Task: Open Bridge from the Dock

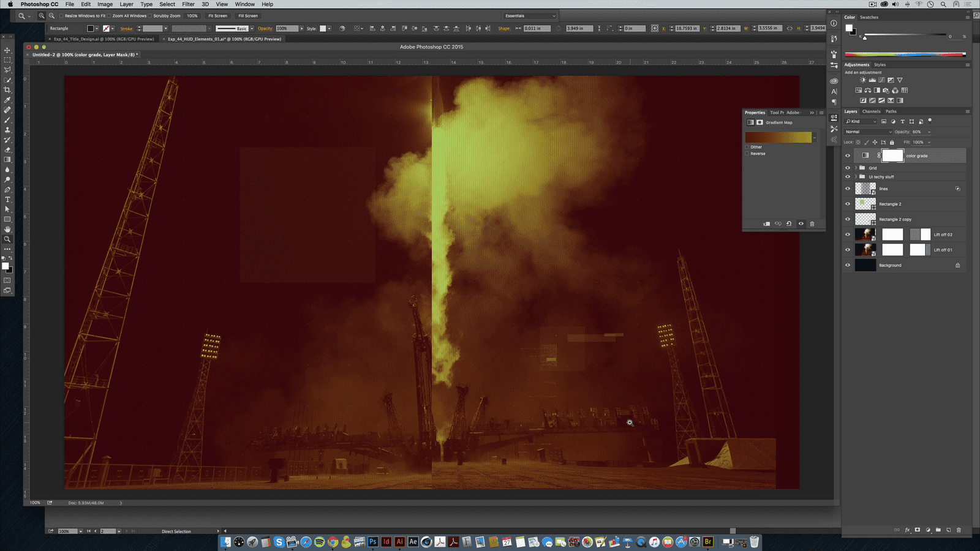Action: (708, 542)
